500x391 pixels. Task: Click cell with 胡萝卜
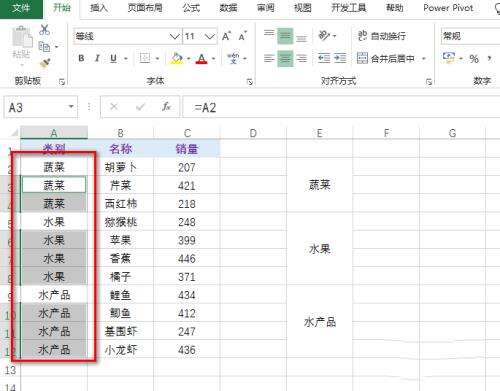[x=120, y=167]
